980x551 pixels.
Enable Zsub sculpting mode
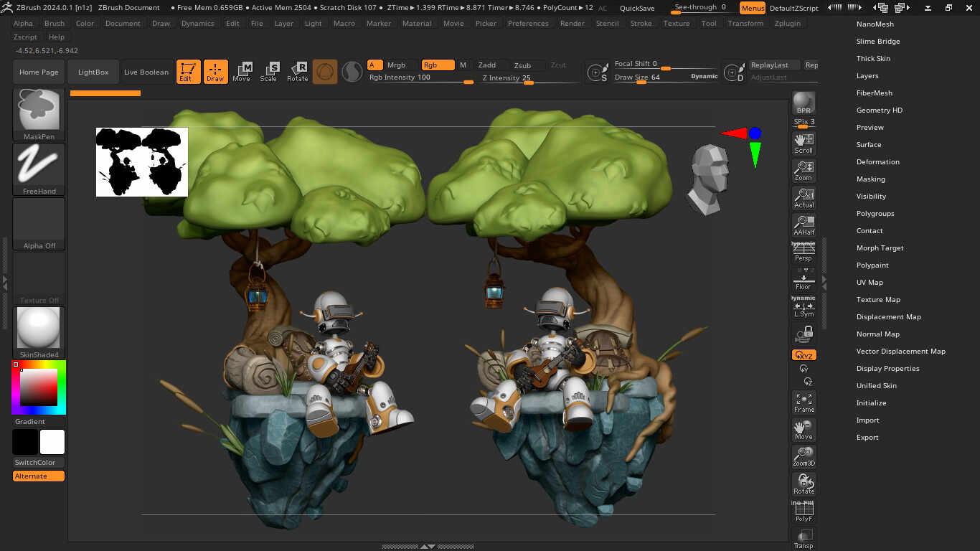pyautogui.click(x=524, y=65)
